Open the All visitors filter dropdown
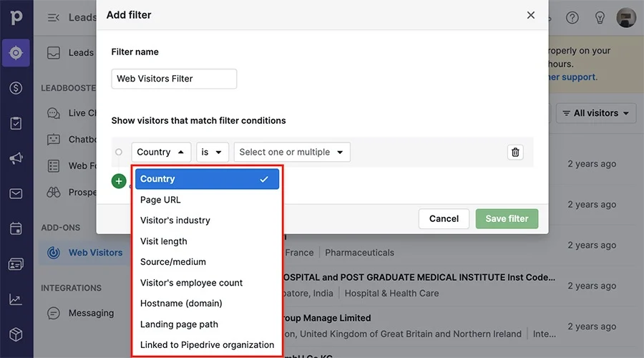 (596, 113)
